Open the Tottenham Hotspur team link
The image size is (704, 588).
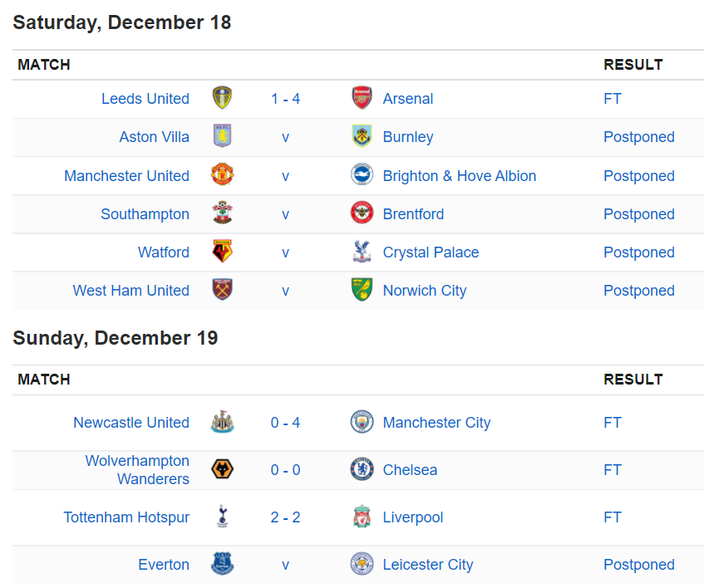pyautogui.click(x=126, y=517)
